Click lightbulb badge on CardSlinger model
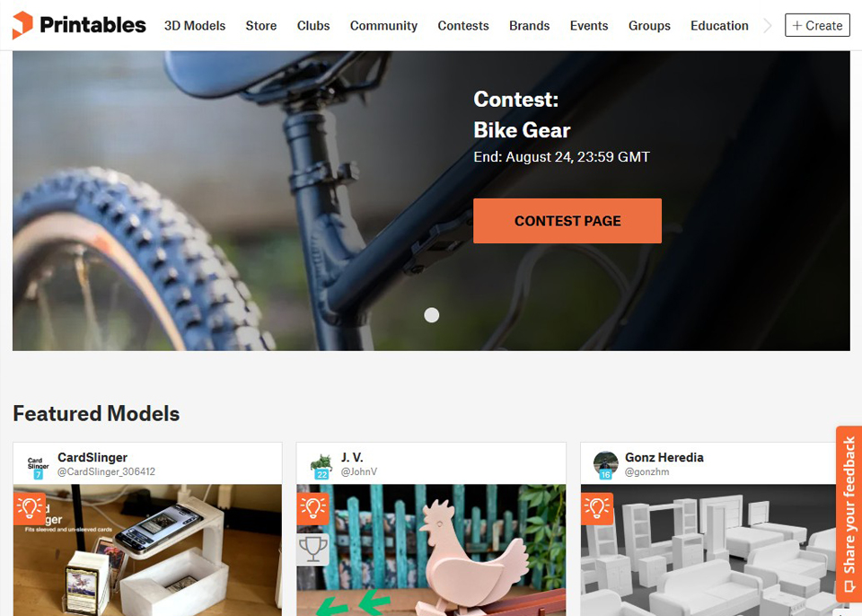 coord(29,508)
